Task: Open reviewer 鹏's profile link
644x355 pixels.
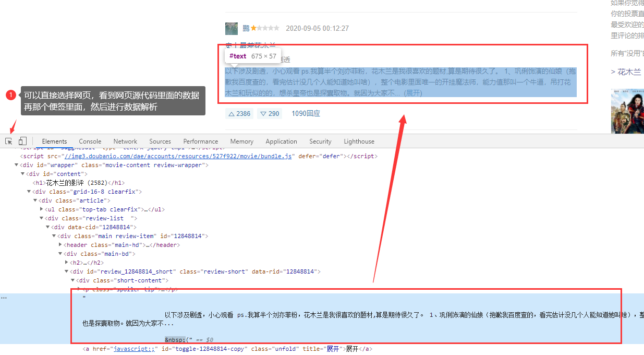Action: click(245, 28)
